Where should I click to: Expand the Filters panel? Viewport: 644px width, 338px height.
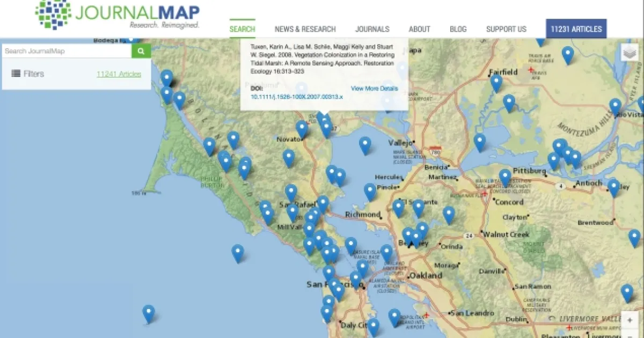pos(28,74)
